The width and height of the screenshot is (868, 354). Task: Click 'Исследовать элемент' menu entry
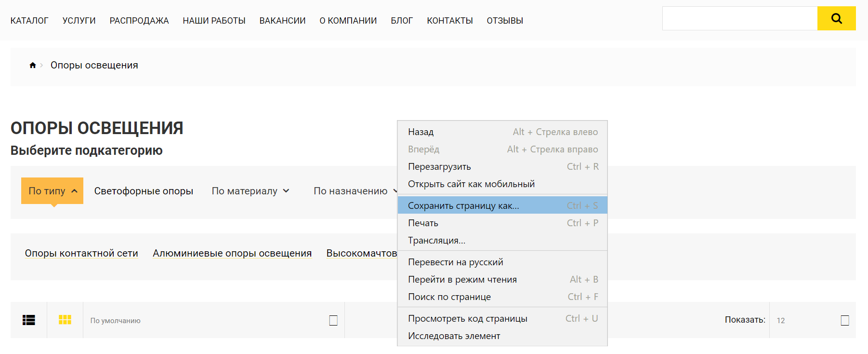tap(454, 336)
